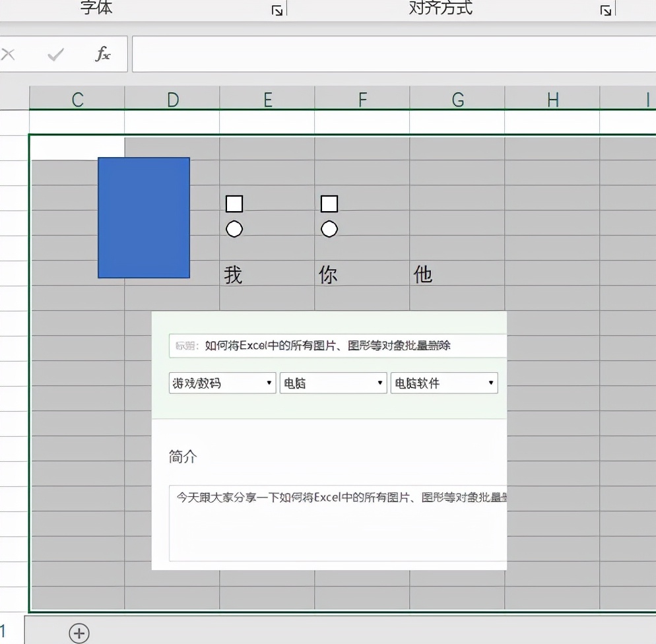Open the 电脑 dropdown
This screenshot has height=644, width=656.
[381, 383]
